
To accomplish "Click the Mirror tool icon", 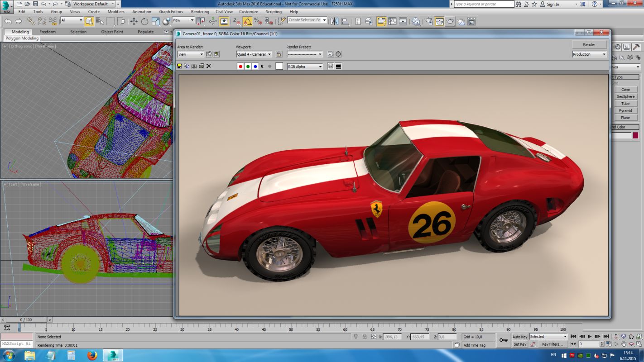I will (x=335, y=21).
